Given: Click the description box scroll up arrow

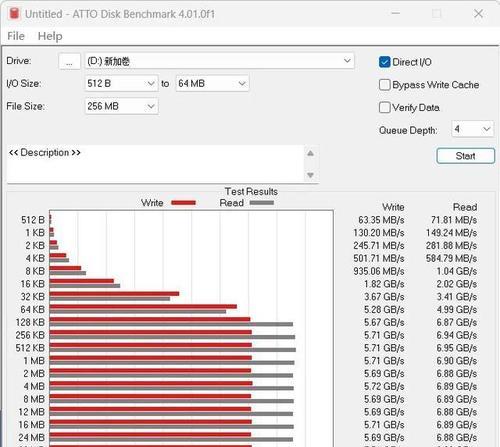Looking at the screenshot, I should (x=310, y=154).
